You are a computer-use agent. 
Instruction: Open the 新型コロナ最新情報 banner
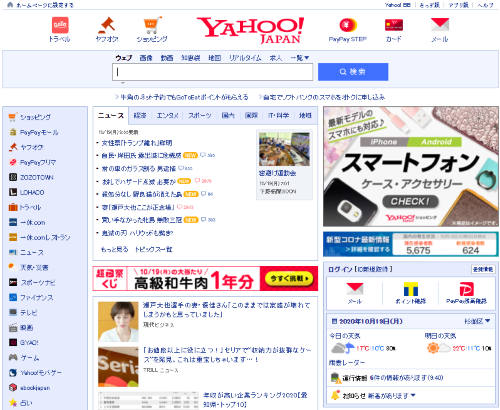click(x=411, y=244)
